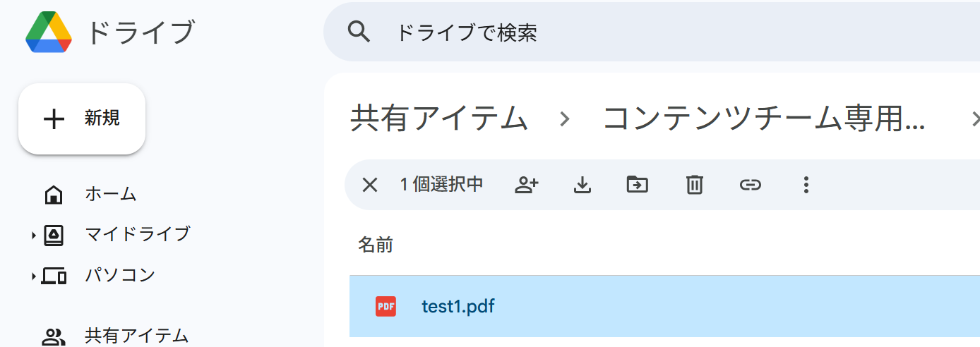Click the search magnifier icon
This screenshot has height=347, width=980.
(359, 32)
